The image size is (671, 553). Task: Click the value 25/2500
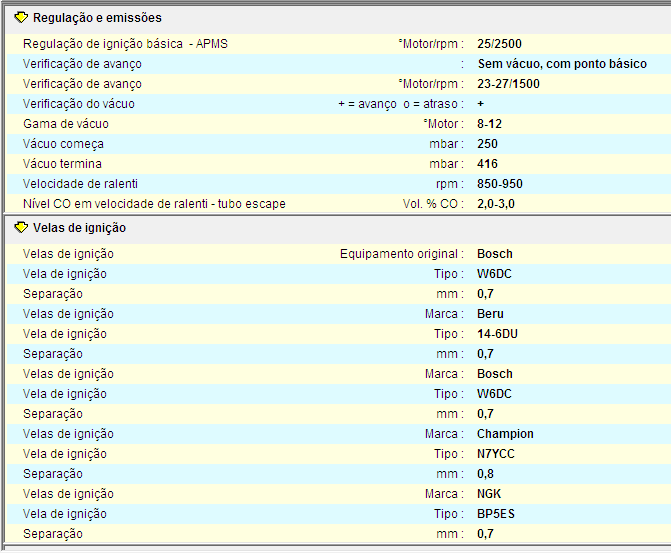click(499, 44)
